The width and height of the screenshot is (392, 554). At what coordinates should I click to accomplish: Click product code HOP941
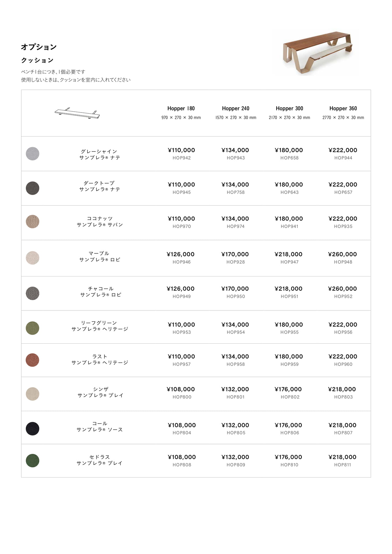tap(290, 227)
